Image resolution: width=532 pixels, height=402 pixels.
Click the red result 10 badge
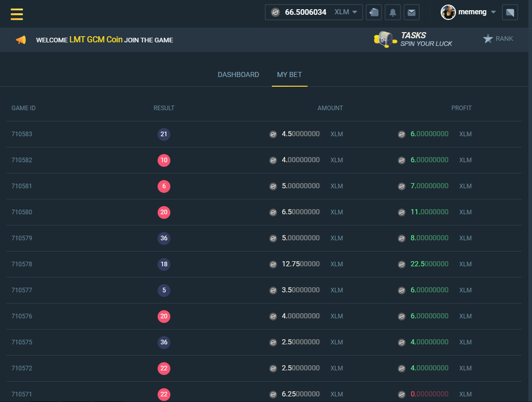[x=164, y=160]
